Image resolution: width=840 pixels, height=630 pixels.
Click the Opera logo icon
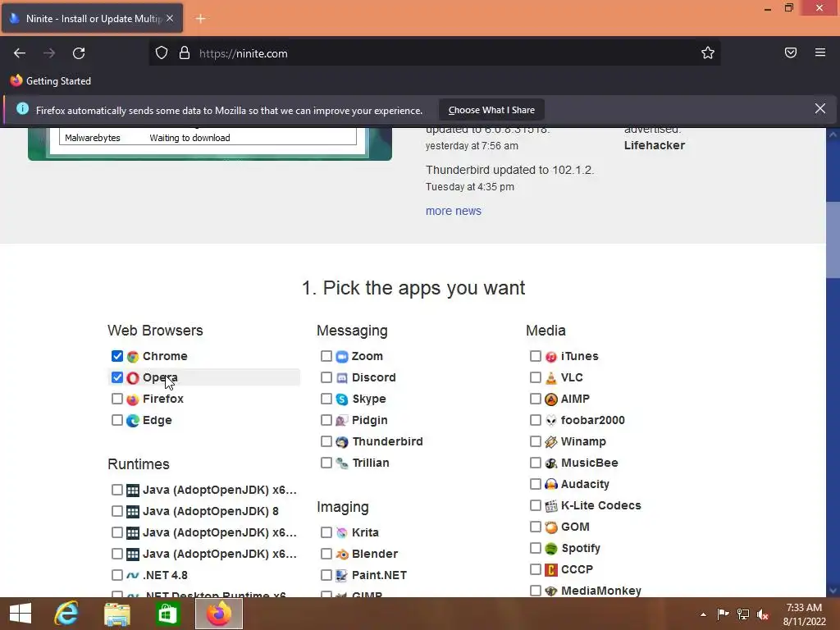[x=133, y=377]
